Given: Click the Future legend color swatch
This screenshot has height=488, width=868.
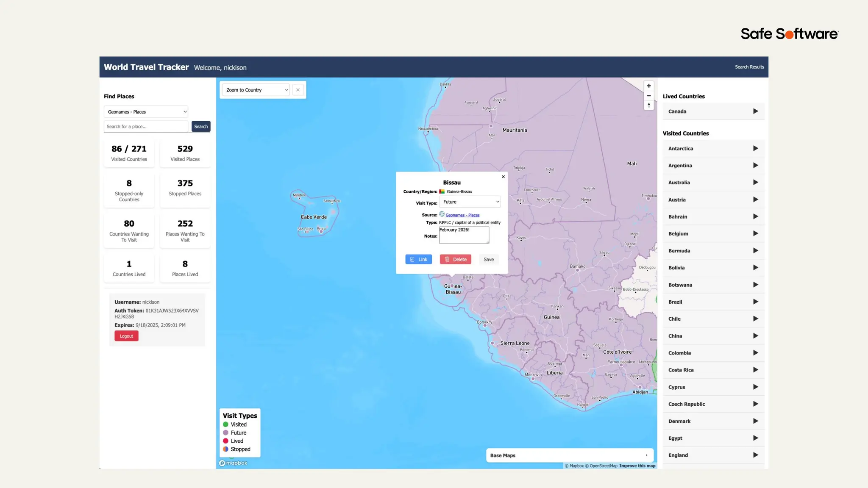Looking at the screenshot, I should [226, 433].
